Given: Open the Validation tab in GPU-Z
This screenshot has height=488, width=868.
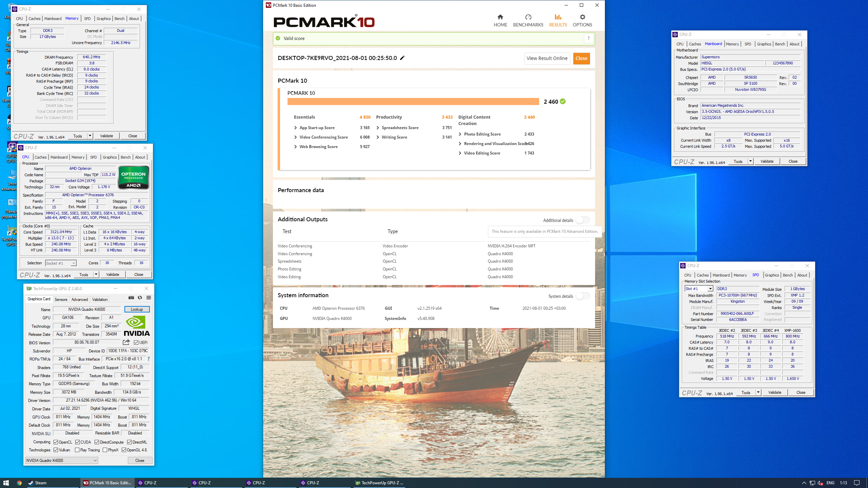Looking at the screenshot, I should pyautogui.click(x=100, y=299).
